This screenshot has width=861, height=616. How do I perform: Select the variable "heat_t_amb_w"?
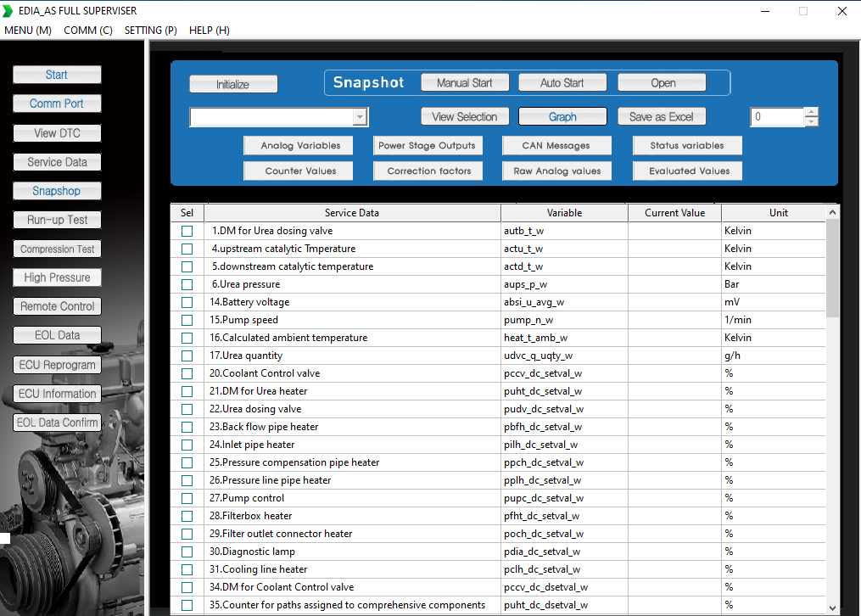[536, 338]
